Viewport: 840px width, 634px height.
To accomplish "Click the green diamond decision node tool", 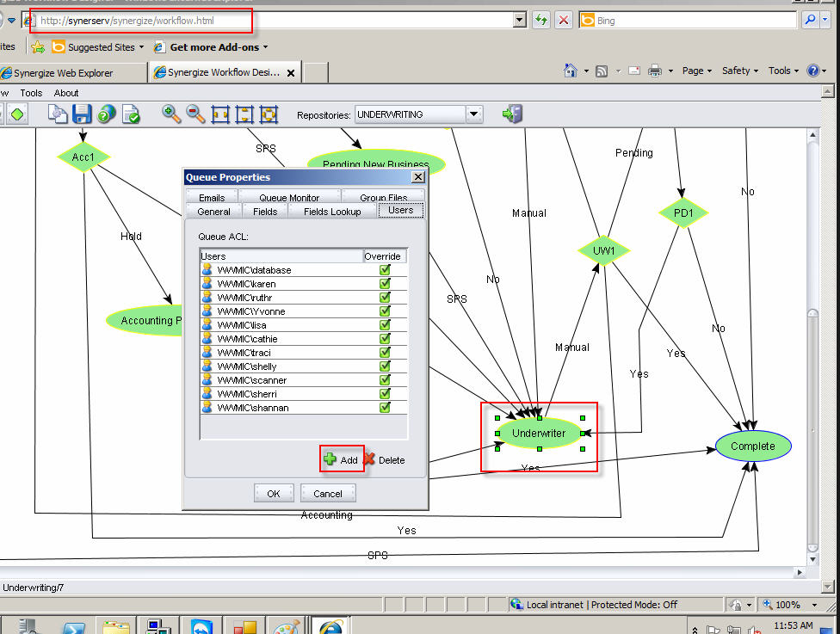I will point(17,114).
